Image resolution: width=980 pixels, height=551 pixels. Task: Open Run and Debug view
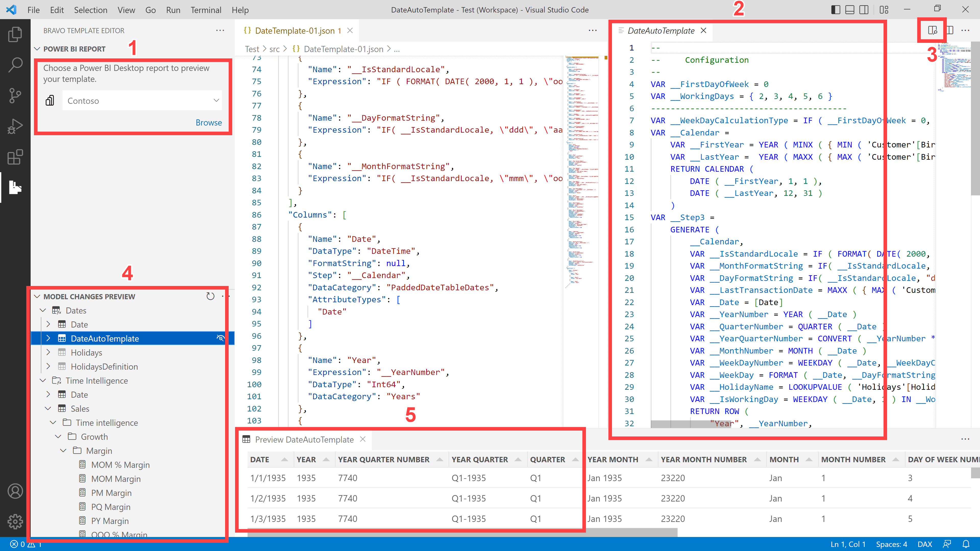click(15, 126)
